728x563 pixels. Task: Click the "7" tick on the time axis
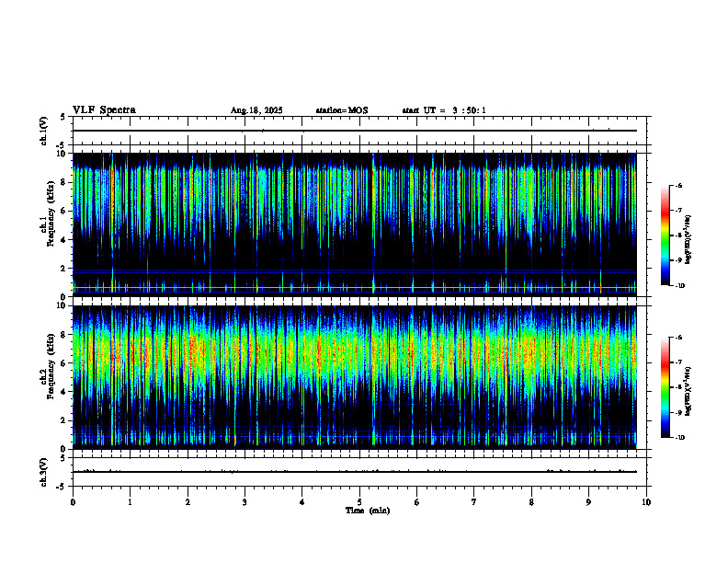click(474, 502)
